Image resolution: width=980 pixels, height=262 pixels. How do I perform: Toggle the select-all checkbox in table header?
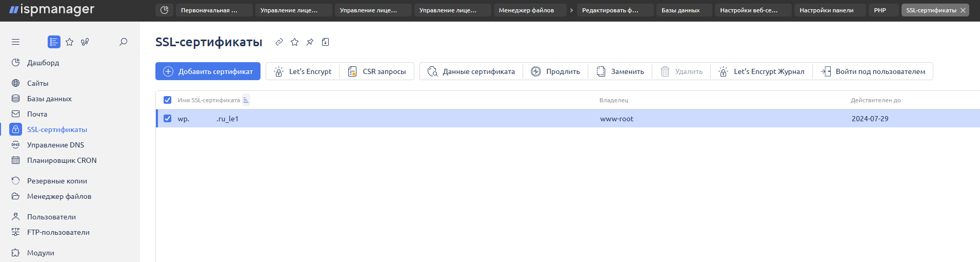pos(167,100)
